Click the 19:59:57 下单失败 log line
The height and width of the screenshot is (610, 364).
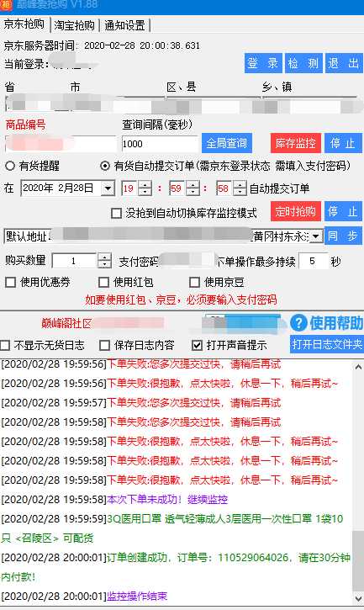(140, 403)
